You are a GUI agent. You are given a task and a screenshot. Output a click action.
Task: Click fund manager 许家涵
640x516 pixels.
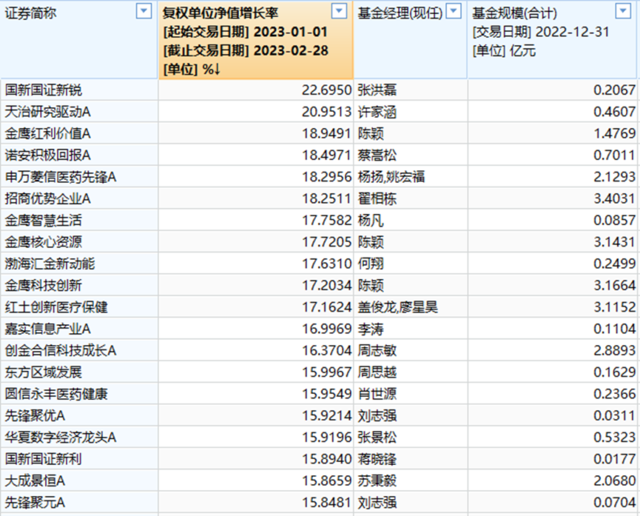377,111
